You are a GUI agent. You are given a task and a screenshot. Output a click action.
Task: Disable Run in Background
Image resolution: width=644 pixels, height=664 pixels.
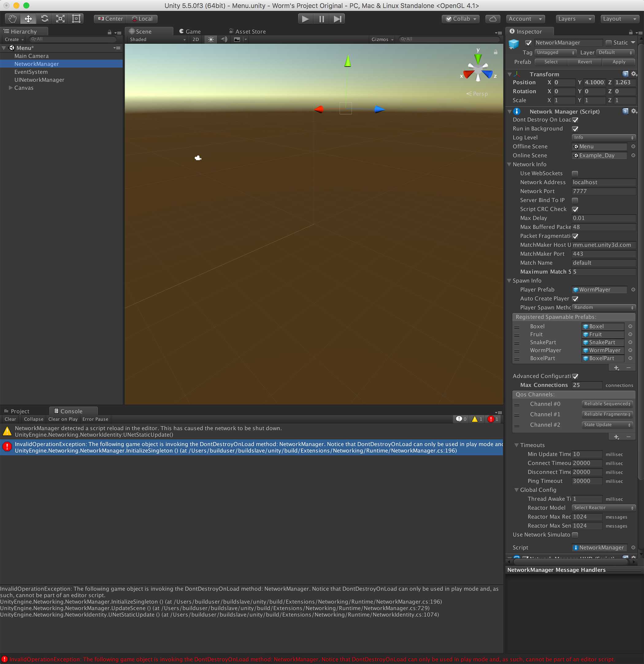click(575, 129)
